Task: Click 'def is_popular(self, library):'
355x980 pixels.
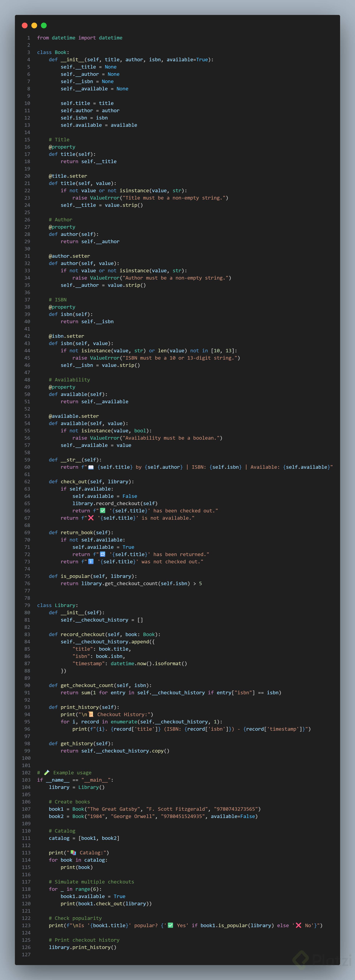Action: (93, 576)
